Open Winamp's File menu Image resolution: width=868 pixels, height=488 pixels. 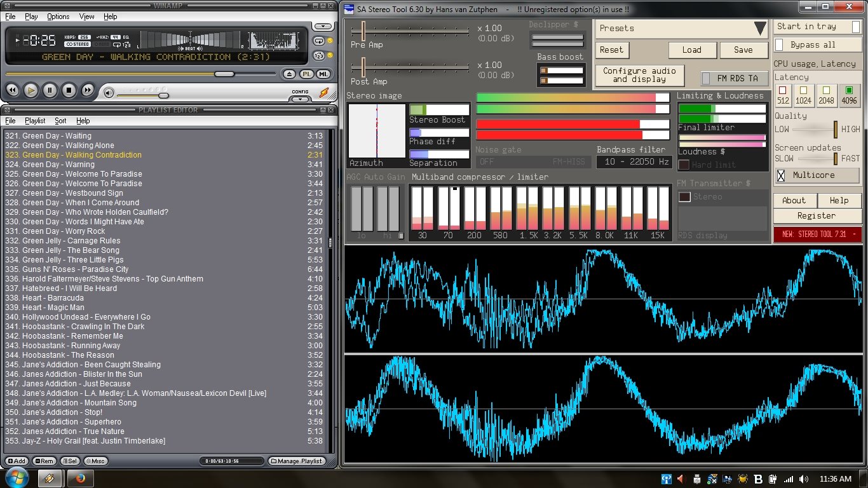pyautogui.click(x=10, y=17)
